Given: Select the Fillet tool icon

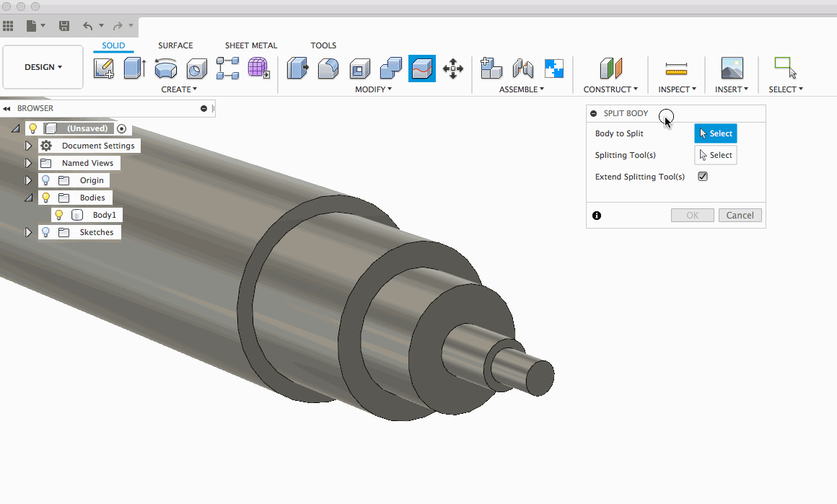Looking at the screenshot, I should pyautogui.click(x=328, y=68).
